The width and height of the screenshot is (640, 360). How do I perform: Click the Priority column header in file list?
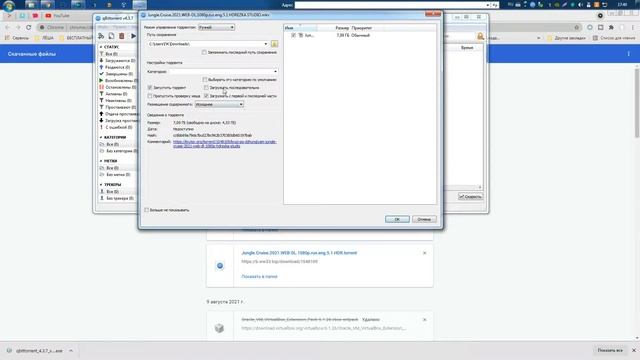362,28
